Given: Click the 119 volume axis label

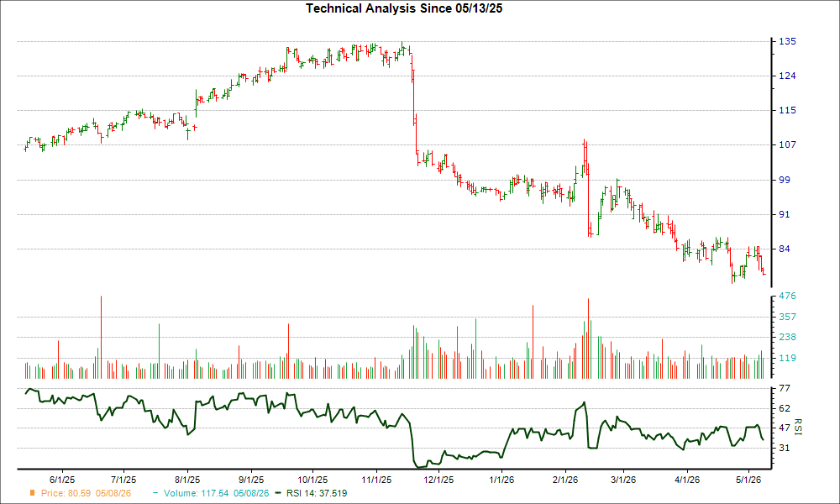Looking at the screenshot, I should [x=787, y=359].
